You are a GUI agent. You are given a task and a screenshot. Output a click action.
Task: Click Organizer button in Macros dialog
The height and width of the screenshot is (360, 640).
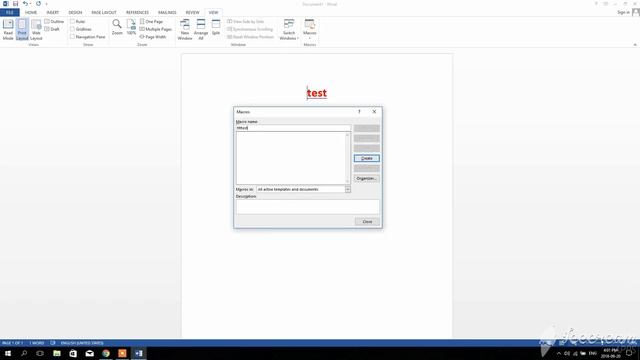tap(367, 178)
